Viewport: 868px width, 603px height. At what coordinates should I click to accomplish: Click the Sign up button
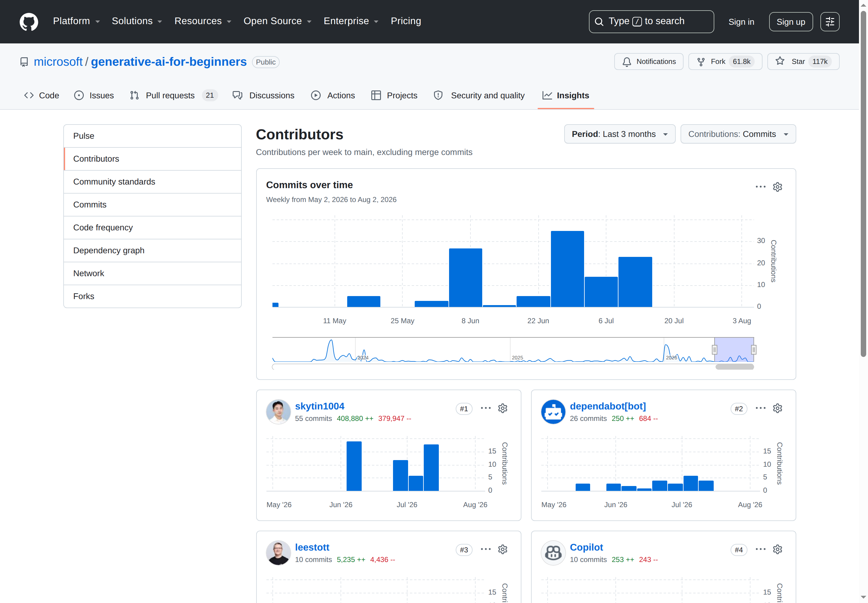(791, 21)
